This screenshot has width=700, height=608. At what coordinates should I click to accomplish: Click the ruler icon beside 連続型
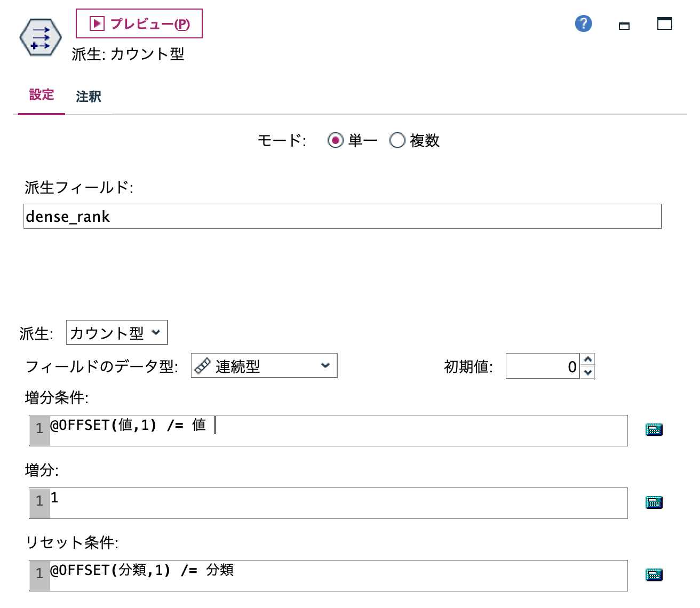coord(202,365)
